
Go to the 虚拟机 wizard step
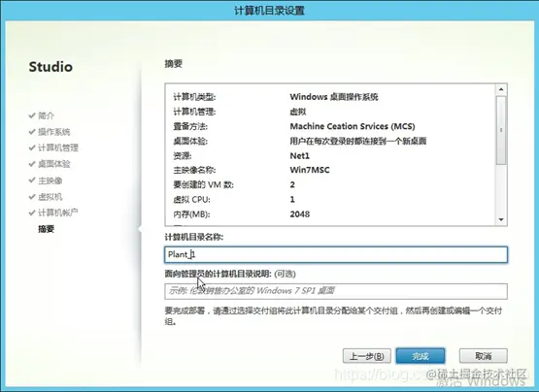click(x=51, y=197)
